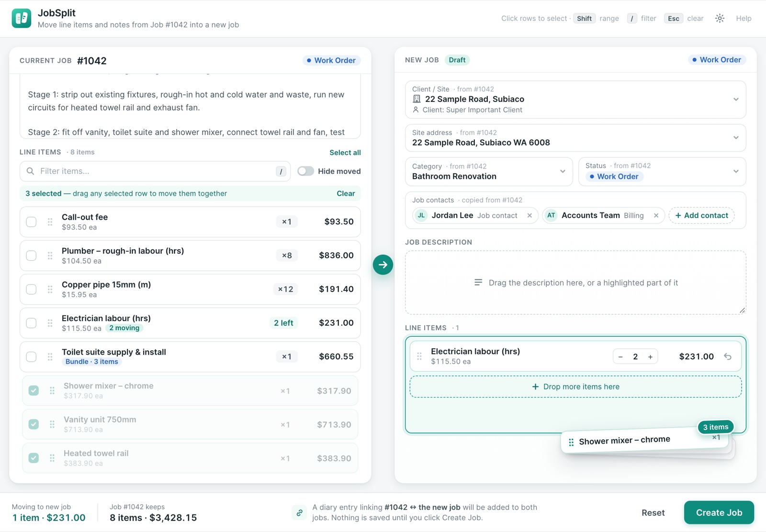
Task: Uncheck the Vanity unit 750mm checkbox
Action: pos(34,424)
